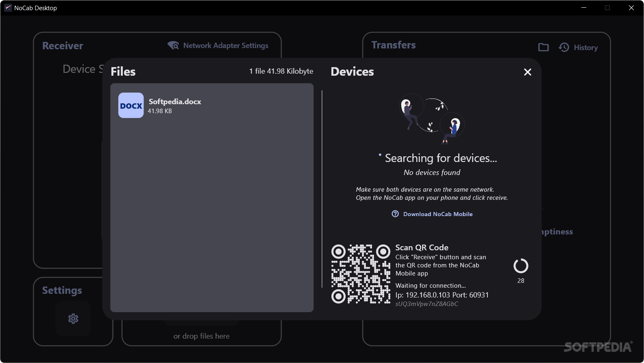Click the Scan QR Code heading
Viewport: 644px width, 363px height.
[x=422, y=247]
